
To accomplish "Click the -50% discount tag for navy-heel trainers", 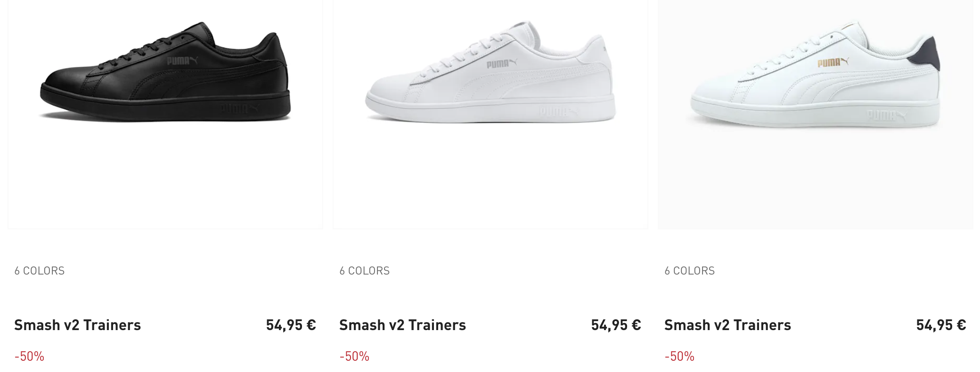I will tap(679, 356).
